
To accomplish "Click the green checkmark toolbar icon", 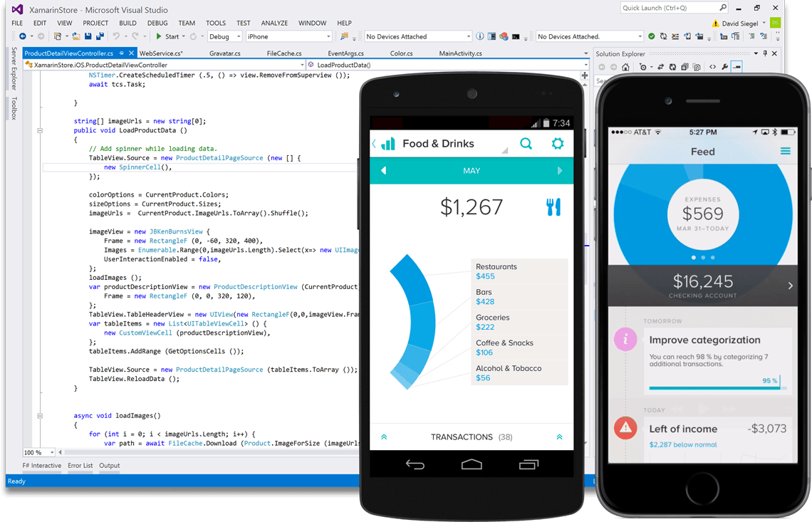I will pyautogui.click(x=652, y=36).
